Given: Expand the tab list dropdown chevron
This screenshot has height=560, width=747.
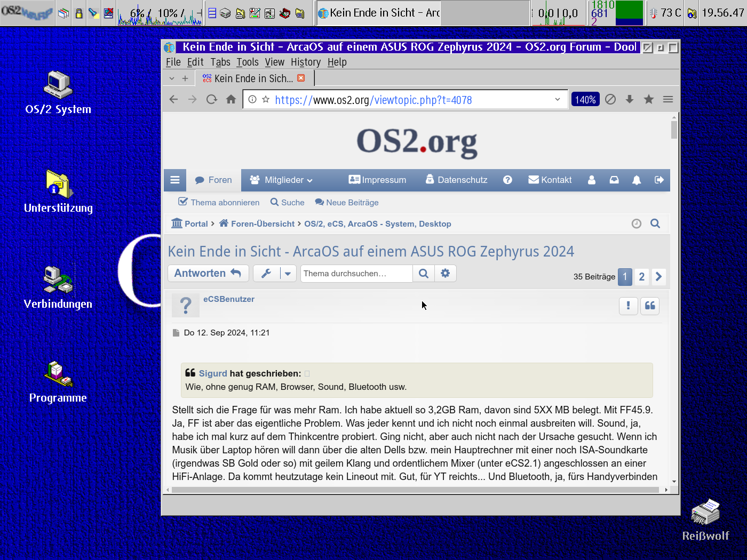Looking at the screenshot, I should pos(172,78).
